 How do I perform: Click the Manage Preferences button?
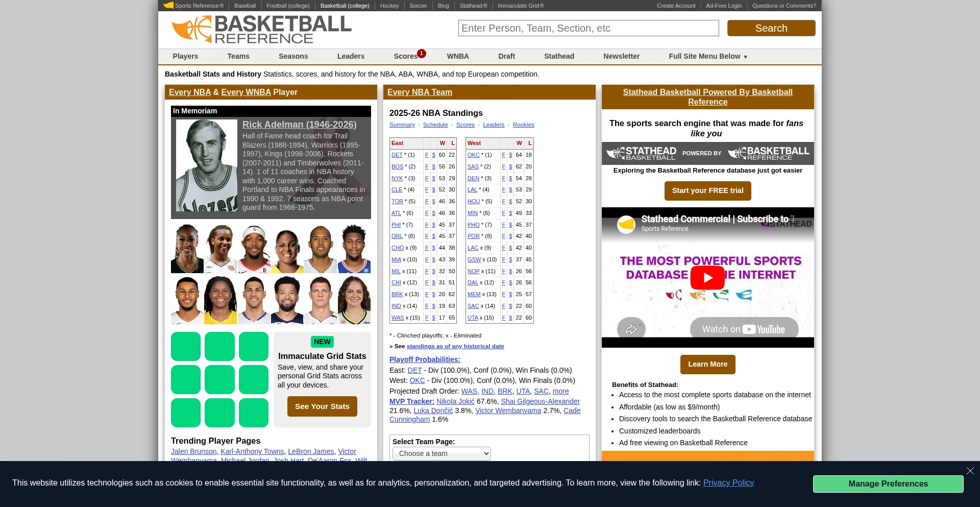888,484
